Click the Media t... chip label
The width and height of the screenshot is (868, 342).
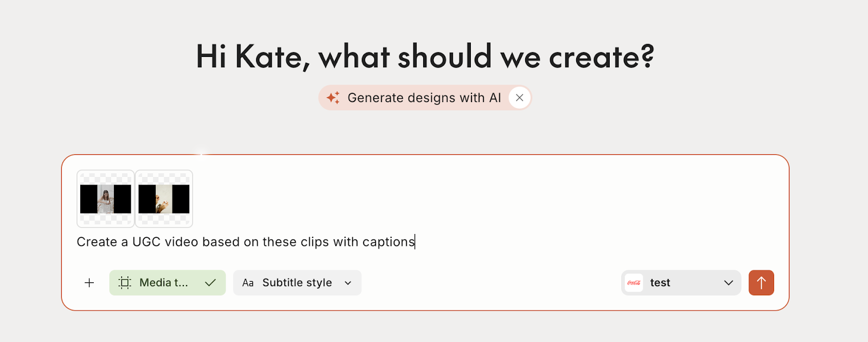(x=163, y=283)
